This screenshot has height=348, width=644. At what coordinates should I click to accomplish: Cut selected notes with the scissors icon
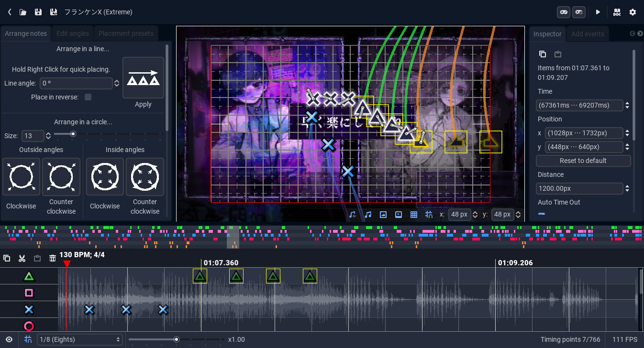[x=22, y=258]
